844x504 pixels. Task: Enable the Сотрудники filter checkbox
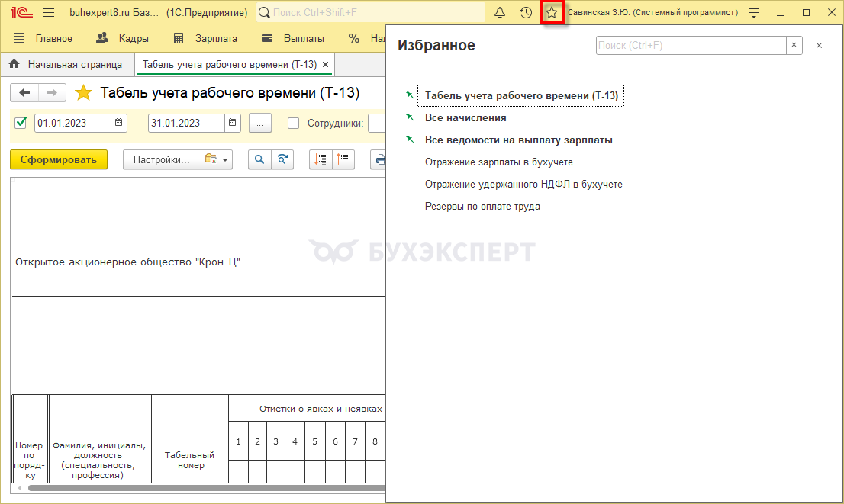(x=293, y=123)
